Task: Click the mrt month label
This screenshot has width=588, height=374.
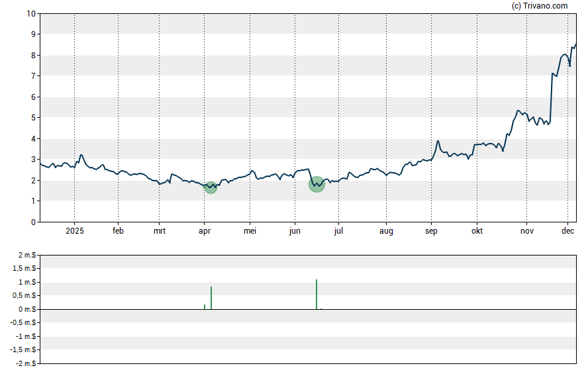Action: click(x=160, y=231)
